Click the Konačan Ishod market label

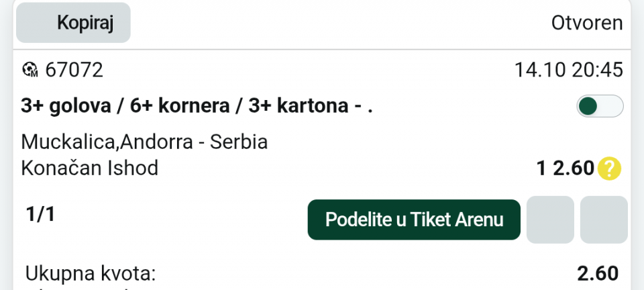[90, 168]
